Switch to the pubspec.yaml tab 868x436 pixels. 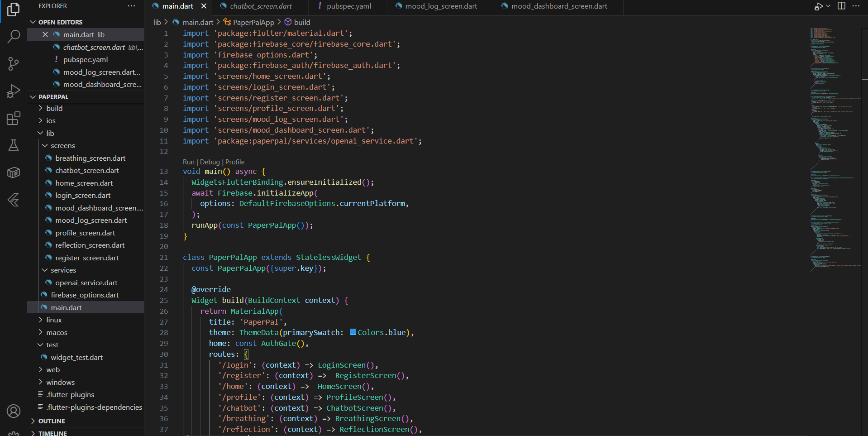[x=348, y=6]
